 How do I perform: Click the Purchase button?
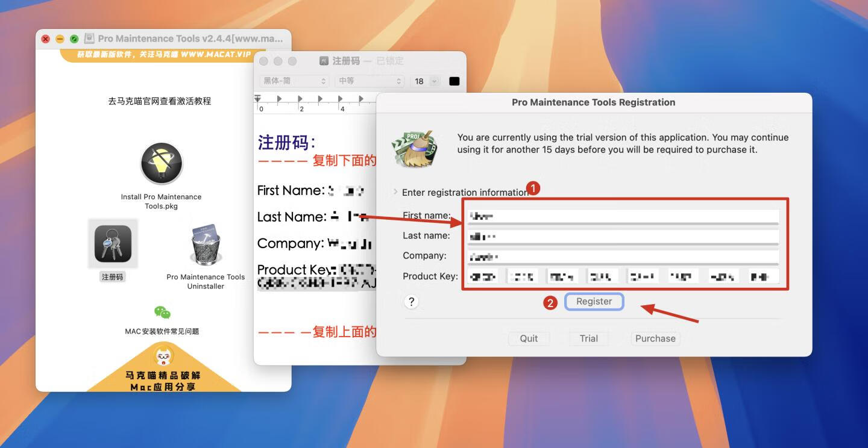click(655, 338)
